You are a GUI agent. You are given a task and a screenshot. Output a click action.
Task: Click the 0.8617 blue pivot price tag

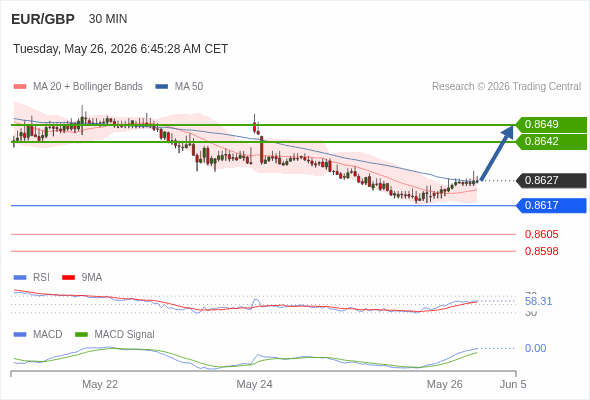(551, 205)
